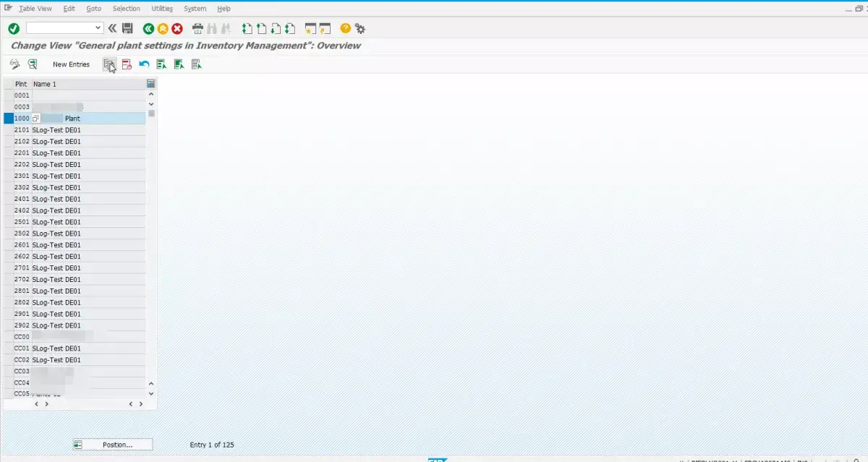868x462 pixels.
Task: Toggle row selector for plant 2202
Action: (x=9, y=164)
